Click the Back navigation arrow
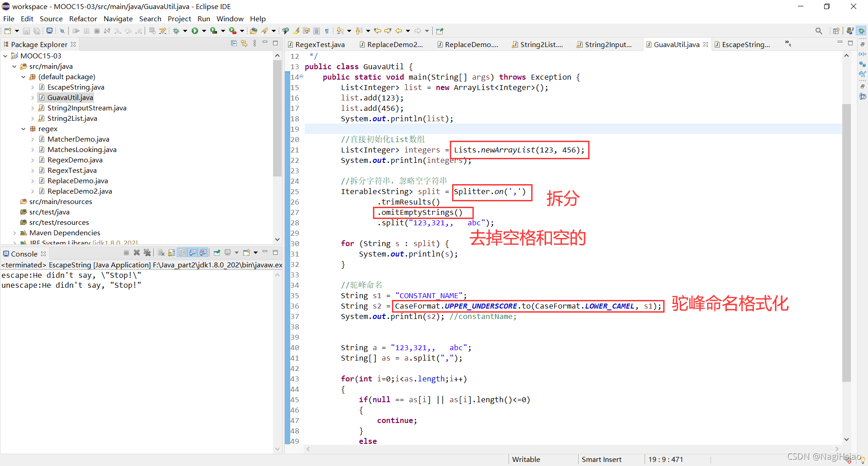 click(x=399, y=31)
